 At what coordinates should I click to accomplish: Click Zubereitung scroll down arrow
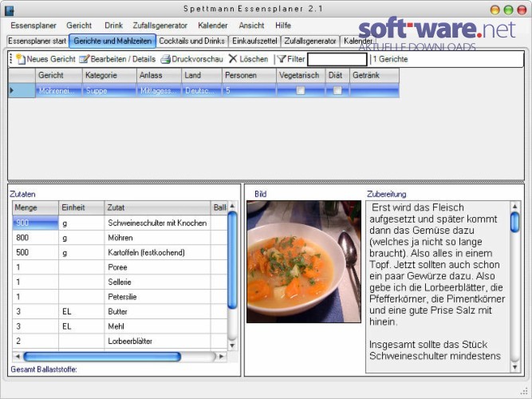[x=514, y=367]
